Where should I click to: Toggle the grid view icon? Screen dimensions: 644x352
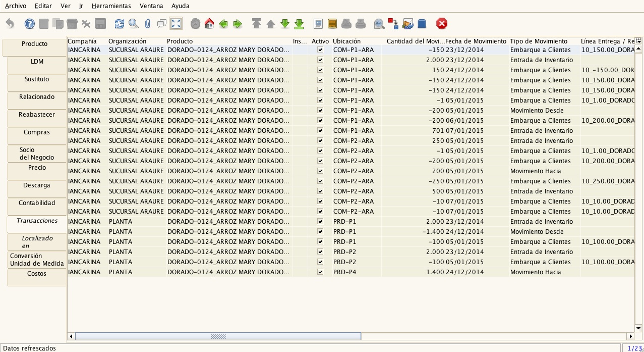click(176, 24)
